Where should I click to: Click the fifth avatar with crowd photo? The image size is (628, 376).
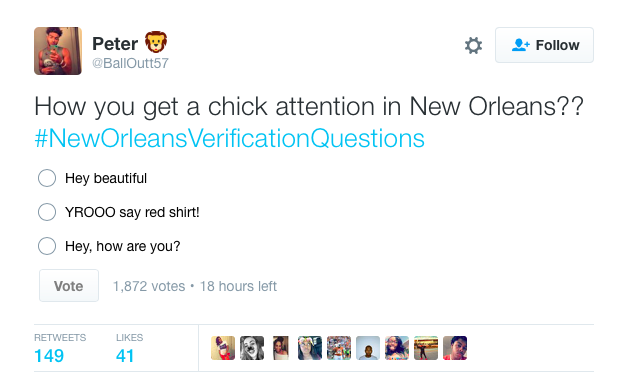coord(339,348)
